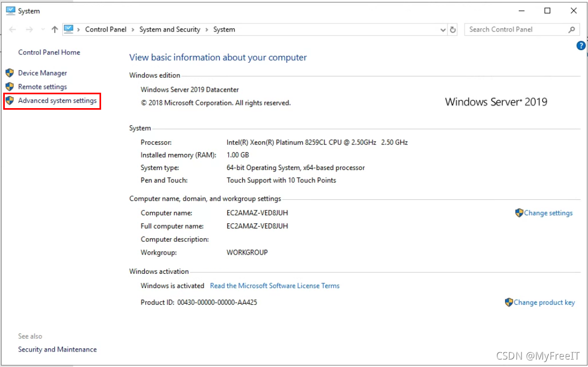Screen dimensions: 588x367
Task: Expand the chevron before Control Panel breadcrumb
Action: point(79,30)
